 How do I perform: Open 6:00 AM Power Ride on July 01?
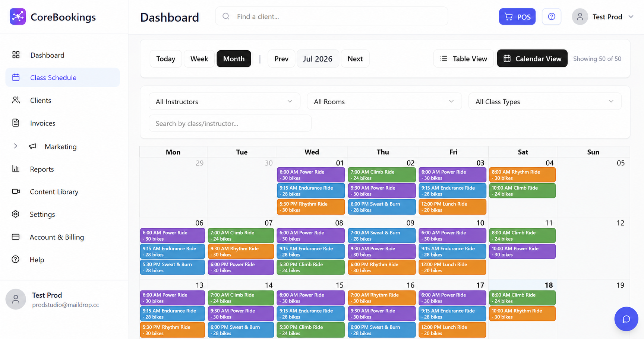311,175
